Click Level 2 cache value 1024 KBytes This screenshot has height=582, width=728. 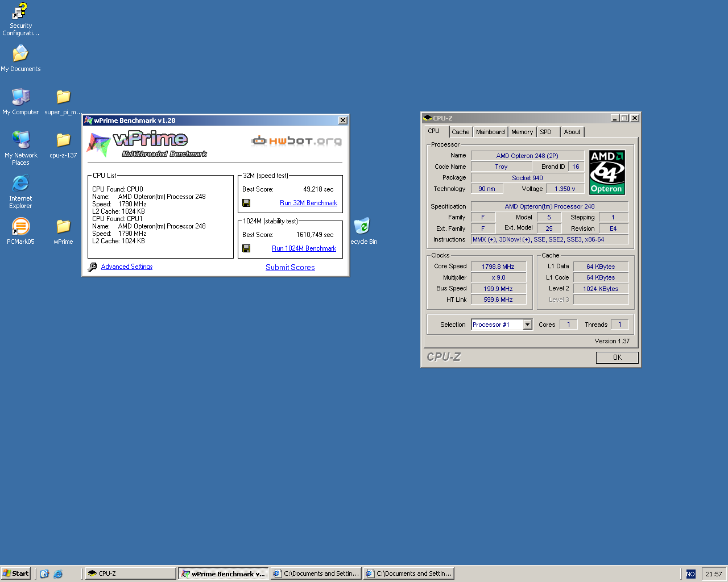pyautogui.click(x=601, y=289)
